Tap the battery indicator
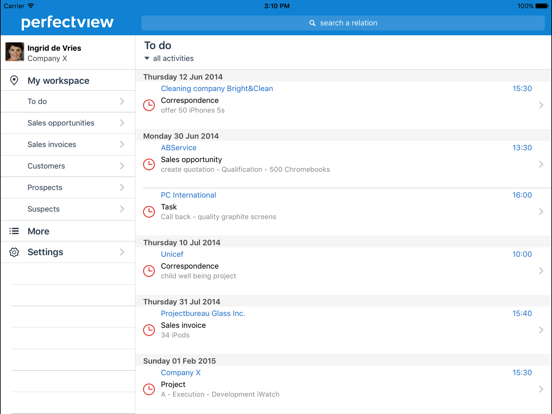 click(541, 6)
